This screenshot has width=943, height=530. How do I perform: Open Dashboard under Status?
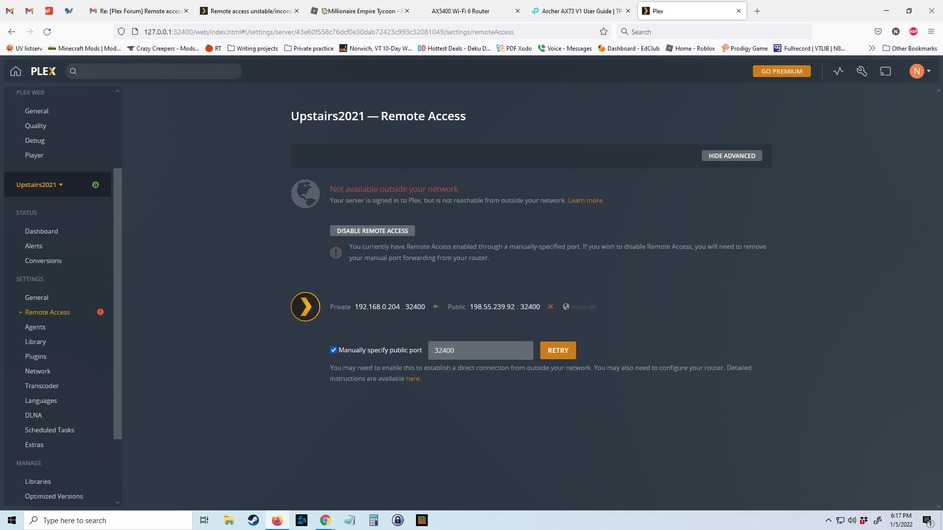tap(41, 231)
